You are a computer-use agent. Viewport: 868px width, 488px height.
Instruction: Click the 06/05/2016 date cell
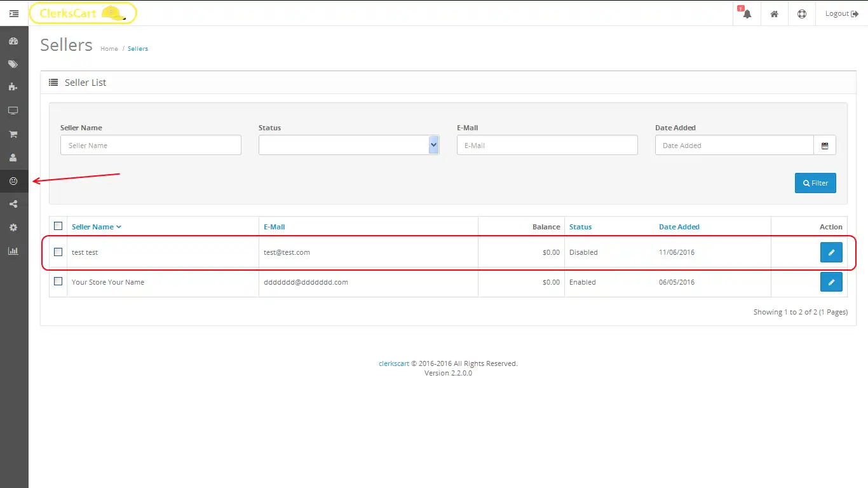pyautogui.click(x=677, y=282)
